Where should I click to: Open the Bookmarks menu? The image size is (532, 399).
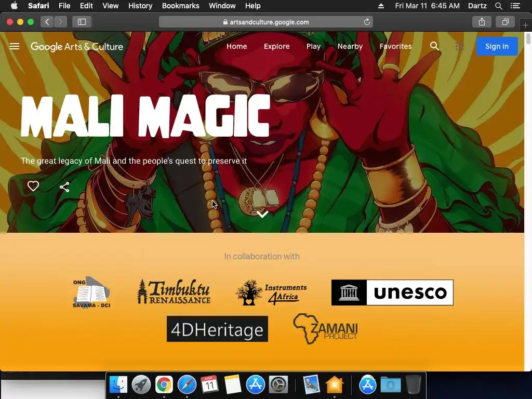180,6
